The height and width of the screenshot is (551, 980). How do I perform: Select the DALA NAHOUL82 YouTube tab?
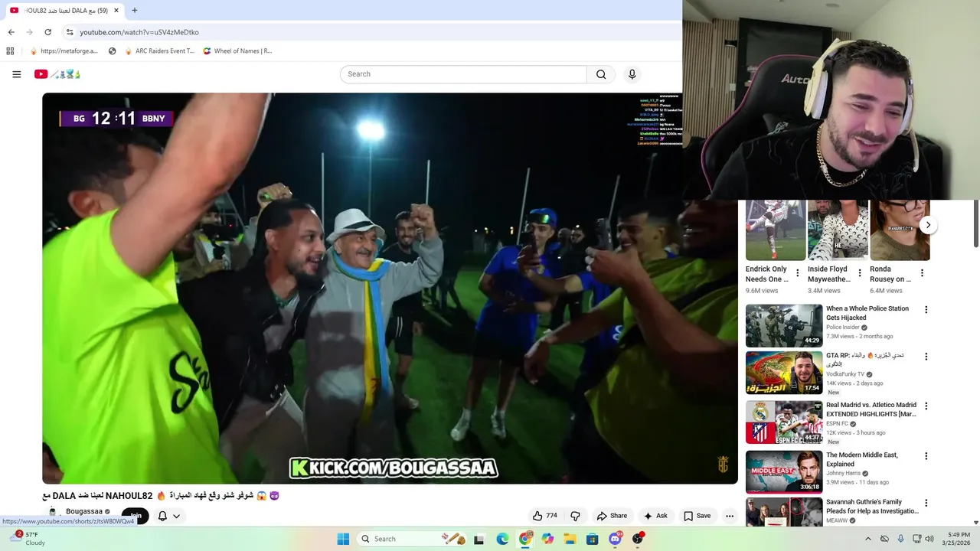tap(64, 11)
